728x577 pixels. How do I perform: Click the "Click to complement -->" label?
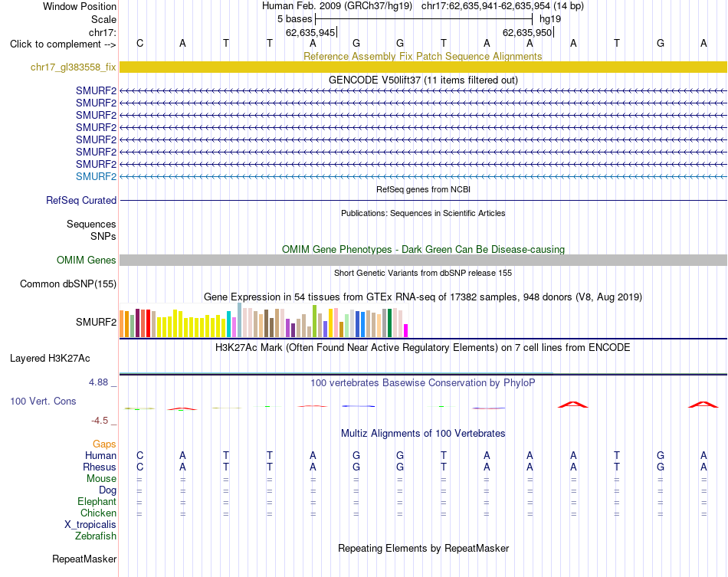click(x=63, y=44)
